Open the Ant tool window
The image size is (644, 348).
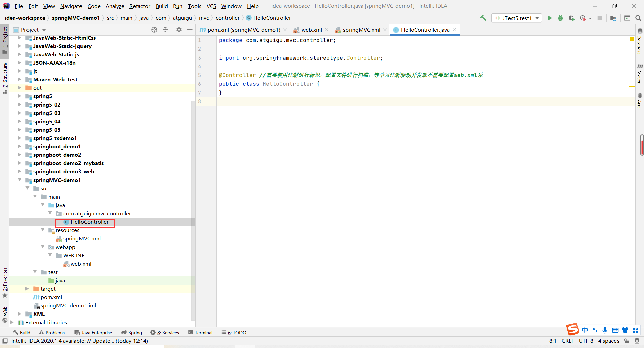tap(640, 100)
